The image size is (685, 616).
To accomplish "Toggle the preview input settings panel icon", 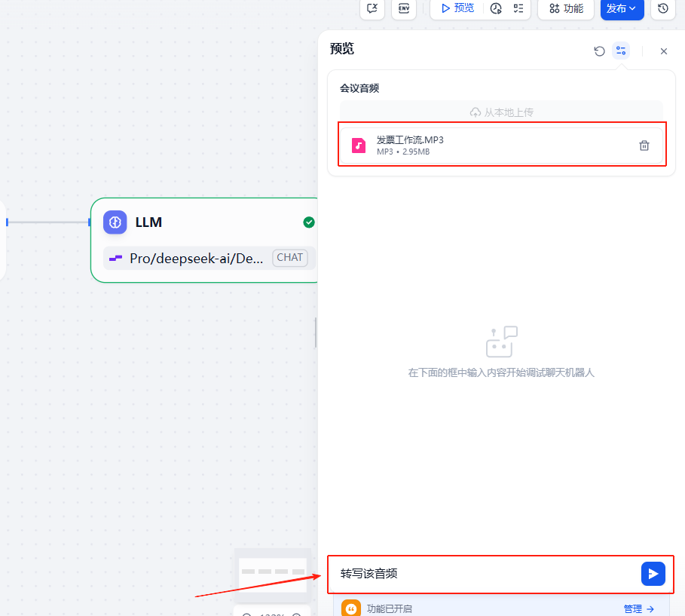I will point(621,51).
